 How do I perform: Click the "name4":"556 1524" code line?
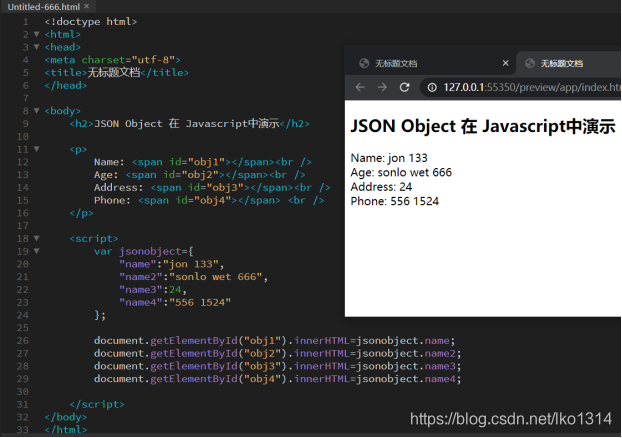point(175,302)
